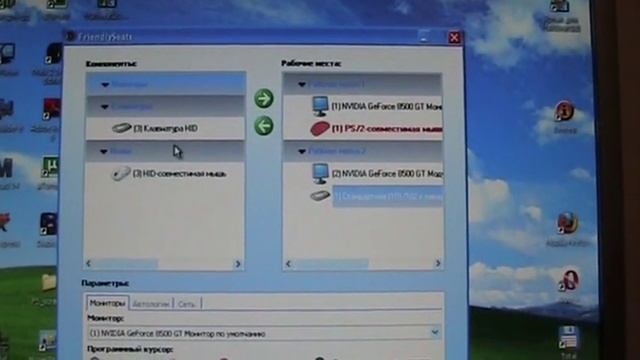Click the red PS/2 mouse icon

pos(320,129)
